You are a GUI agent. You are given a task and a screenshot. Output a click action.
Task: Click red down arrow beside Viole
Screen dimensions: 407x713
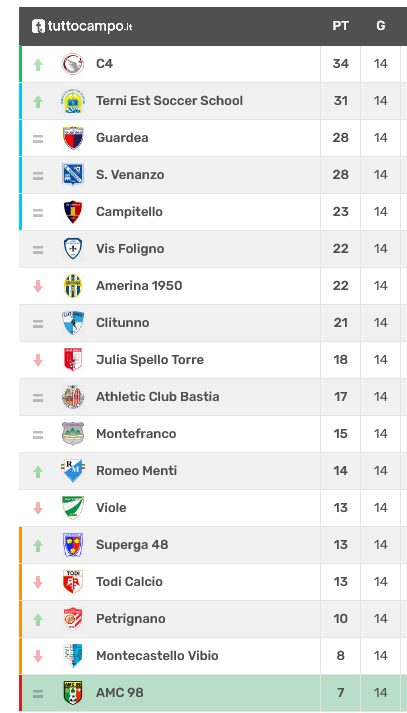pyautogui.click(x=38, y=508)
